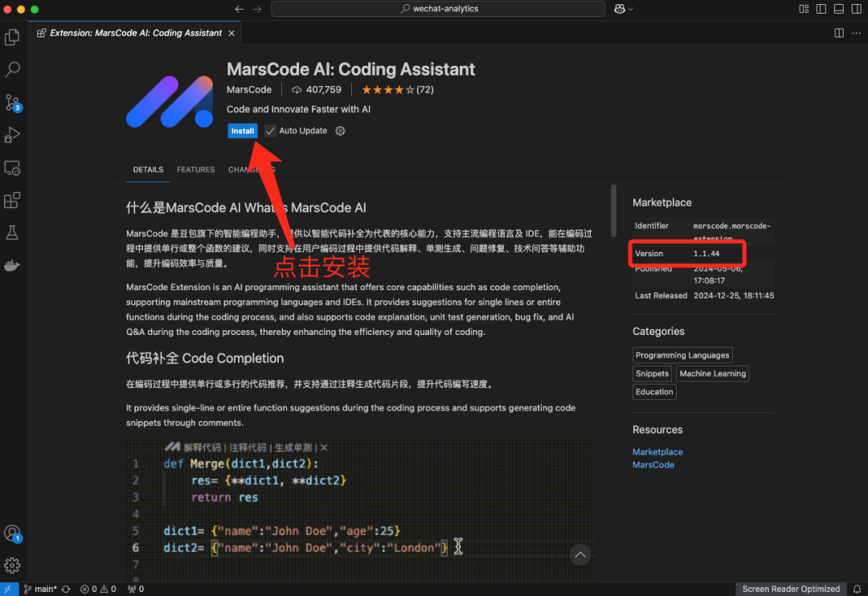Viewport: 868px width, 596px height.
Task: Close the MarsCode extension tab
Action: pos(232,33)
